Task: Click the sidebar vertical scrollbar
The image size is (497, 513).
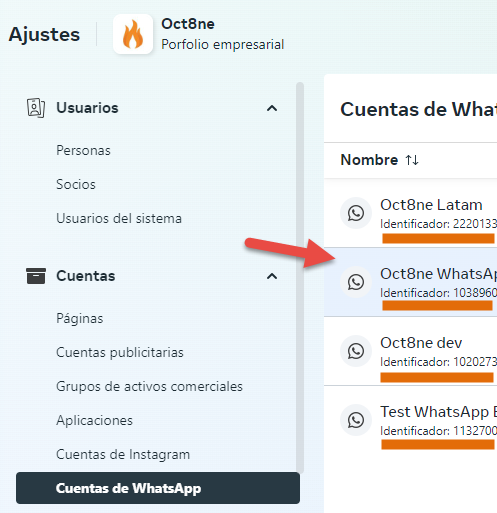Action: point(300,277)
